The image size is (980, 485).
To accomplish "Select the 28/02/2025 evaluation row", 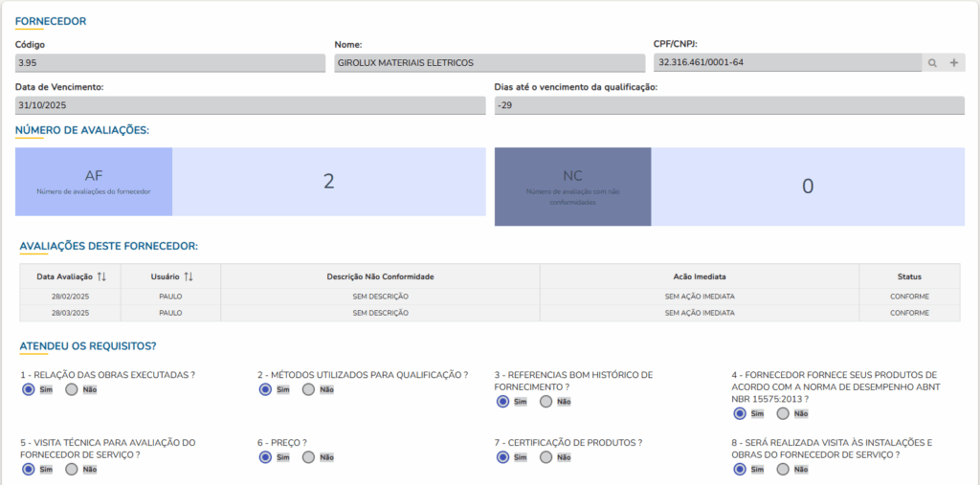I will click(x=489, y=297).
